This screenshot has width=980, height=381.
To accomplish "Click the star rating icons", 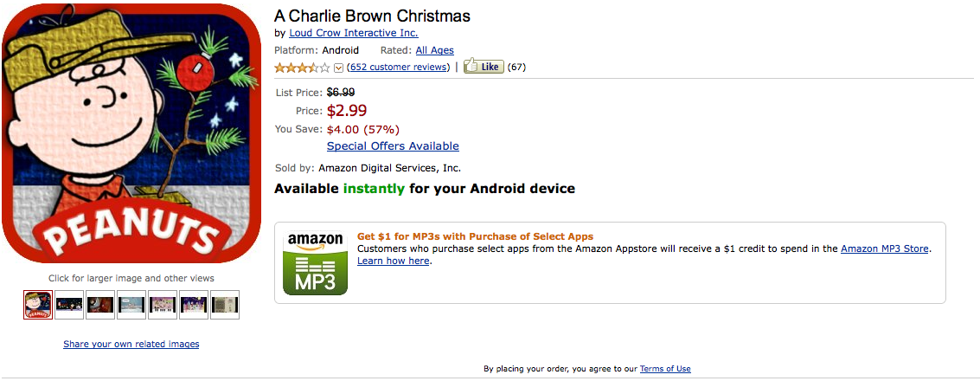I will click(x=302, y=68).
